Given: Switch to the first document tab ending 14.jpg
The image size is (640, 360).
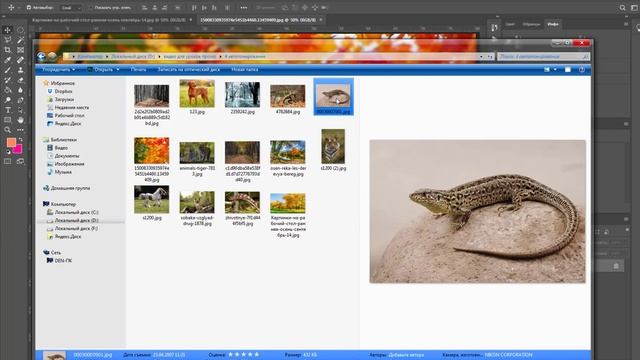Looking at the screenshot, I should coord(108,20).
